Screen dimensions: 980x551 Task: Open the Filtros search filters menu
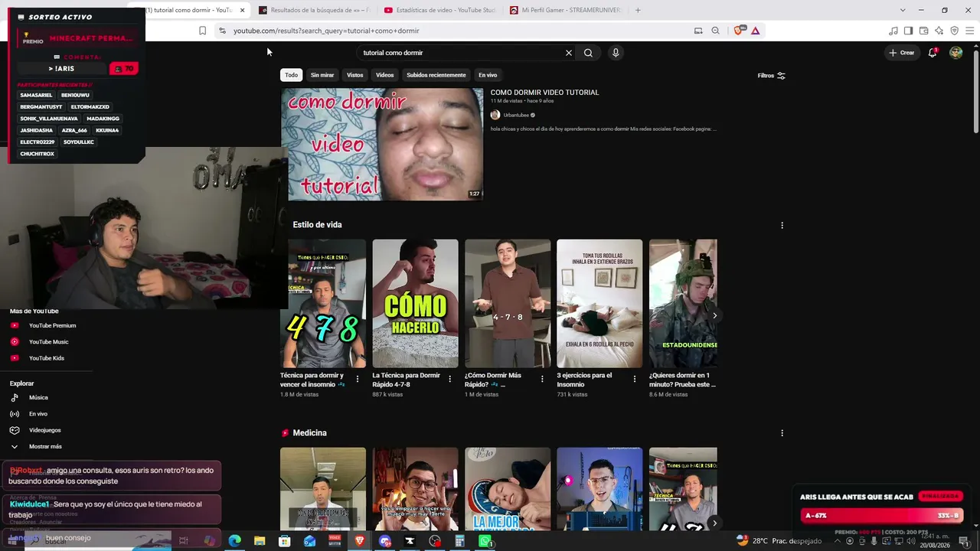pyautogui.click(x=772, y=76)
